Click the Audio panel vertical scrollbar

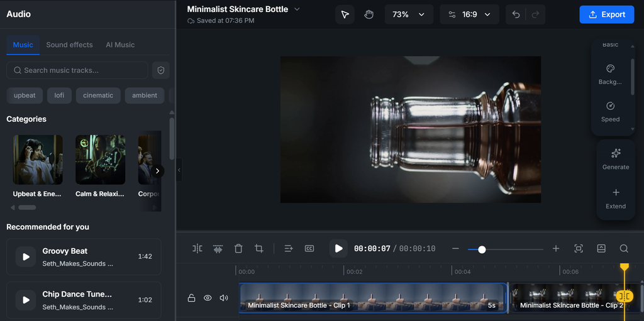[x=172, y=138]
